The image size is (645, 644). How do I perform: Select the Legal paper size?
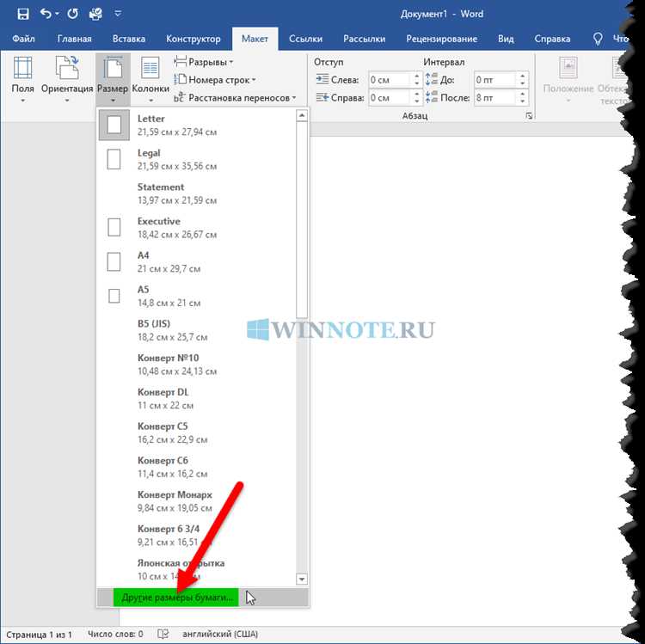point(197,159)
